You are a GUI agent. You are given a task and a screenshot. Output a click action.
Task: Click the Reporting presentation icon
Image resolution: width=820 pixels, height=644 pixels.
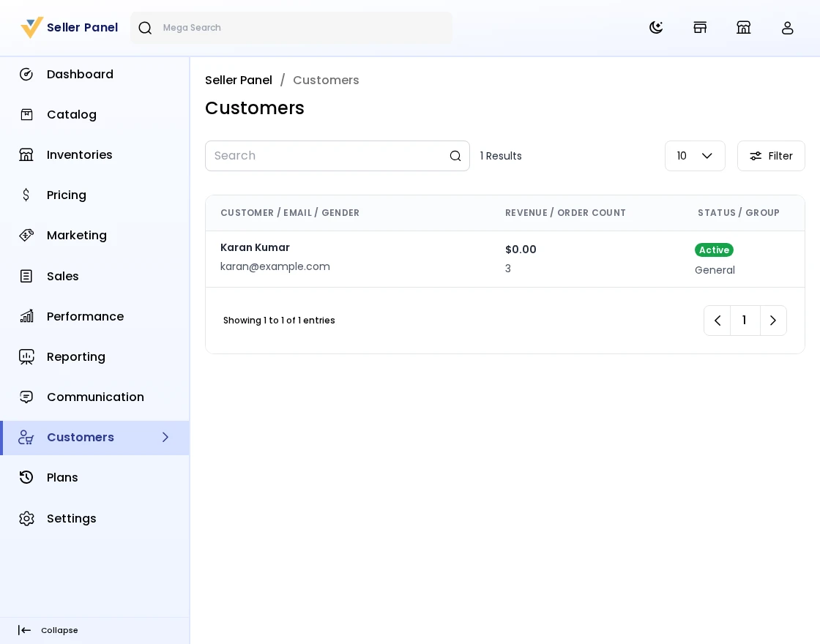click(26, 356)
